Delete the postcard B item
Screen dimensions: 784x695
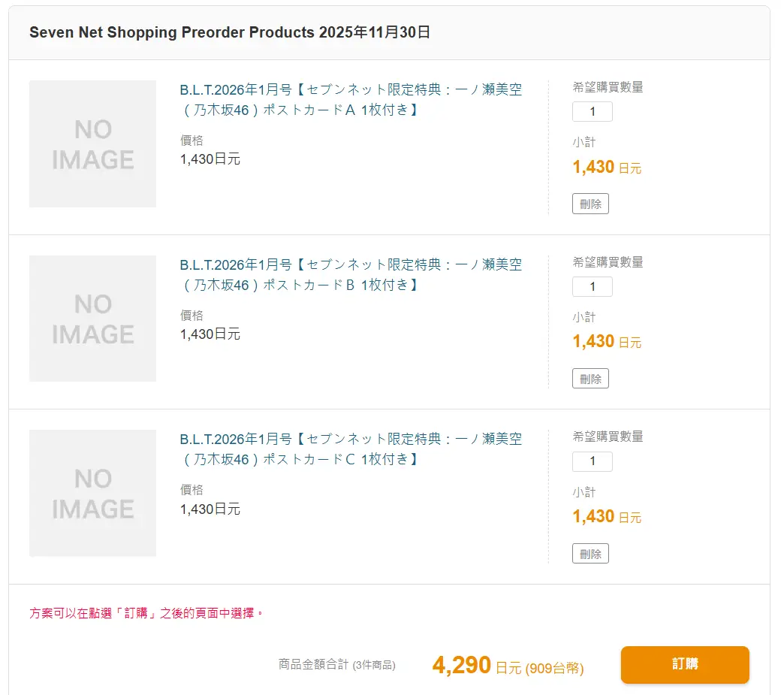pyautogui.click(x=590, y=379)
